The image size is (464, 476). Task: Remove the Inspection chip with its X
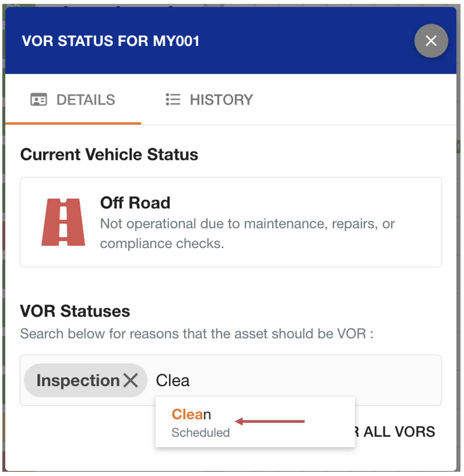[x=131, y=380]
